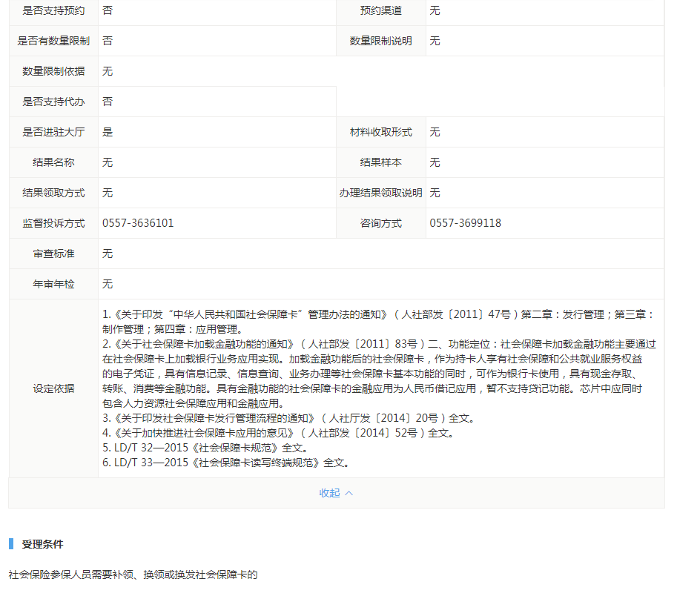Click the 结果样本 field label
Image resolution: width=677 pixels, height=616 pixels.
point(380,162)
